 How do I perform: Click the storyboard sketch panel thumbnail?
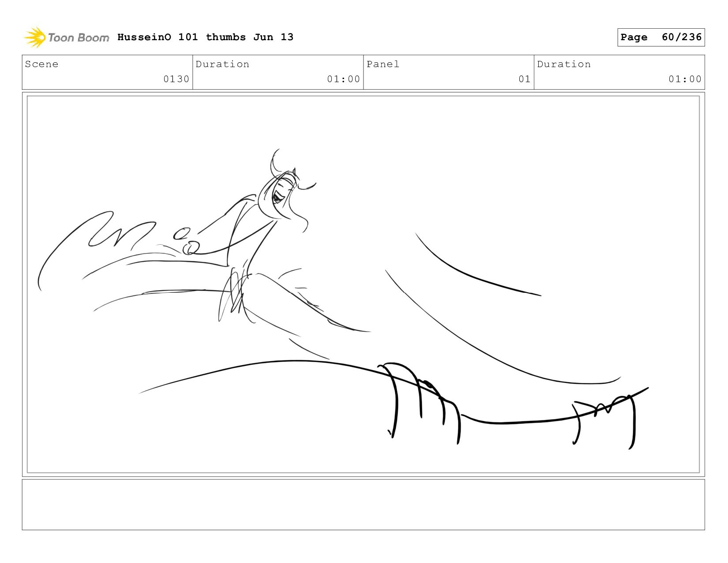tap(363, 284)
